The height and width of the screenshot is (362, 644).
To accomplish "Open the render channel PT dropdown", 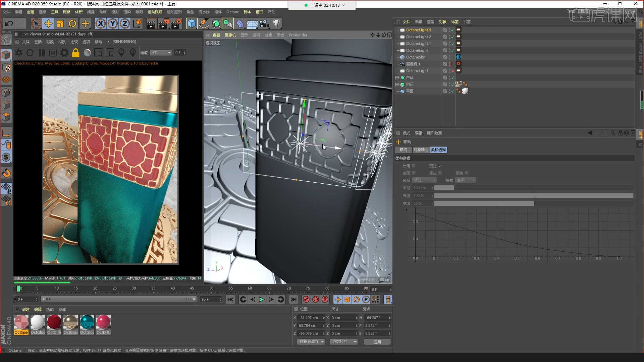I will point(161,53).
